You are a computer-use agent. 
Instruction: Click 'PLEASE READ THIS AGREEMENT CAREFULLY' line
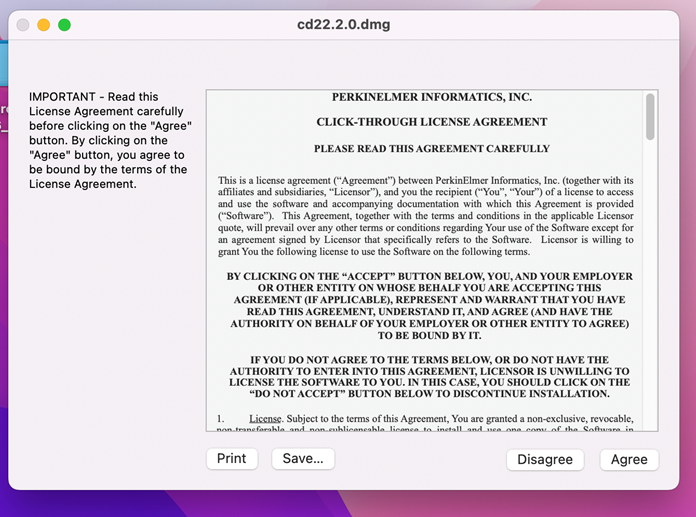tap(432, 149)
